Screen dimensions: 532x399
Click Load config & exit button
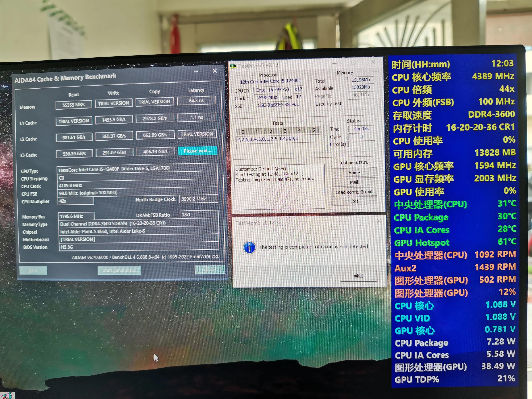354,192
